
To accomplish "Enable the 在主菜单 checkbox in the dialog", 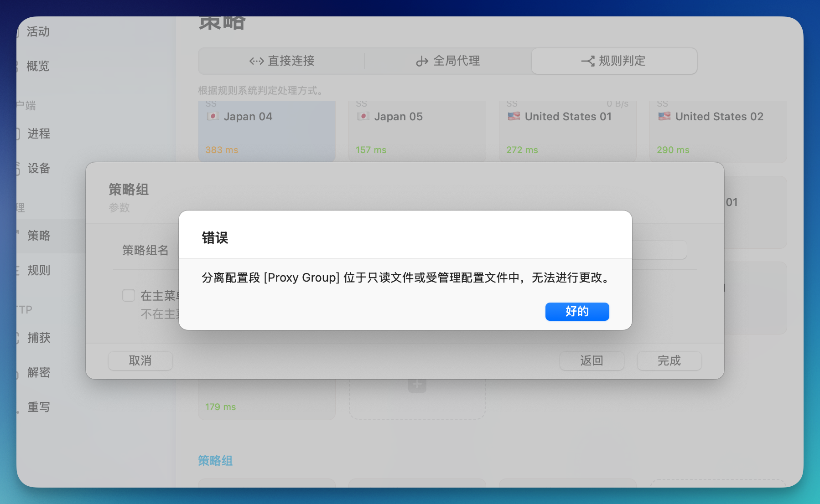I will [x=128, y=295].
